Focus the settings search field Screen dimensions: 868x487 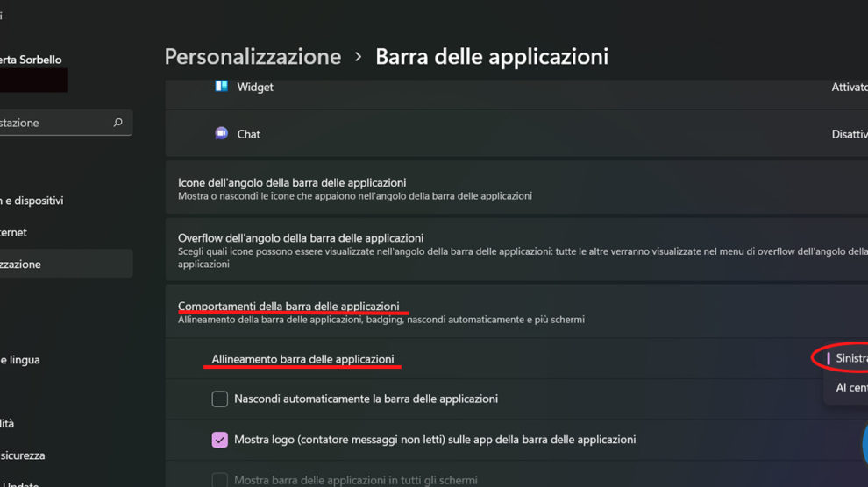[53, 123]
